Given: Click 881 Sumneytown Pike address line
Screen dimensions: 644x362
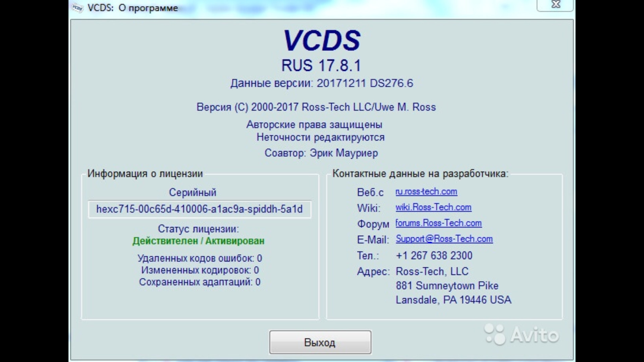Looking at the screenshot, I should point(447,286).
